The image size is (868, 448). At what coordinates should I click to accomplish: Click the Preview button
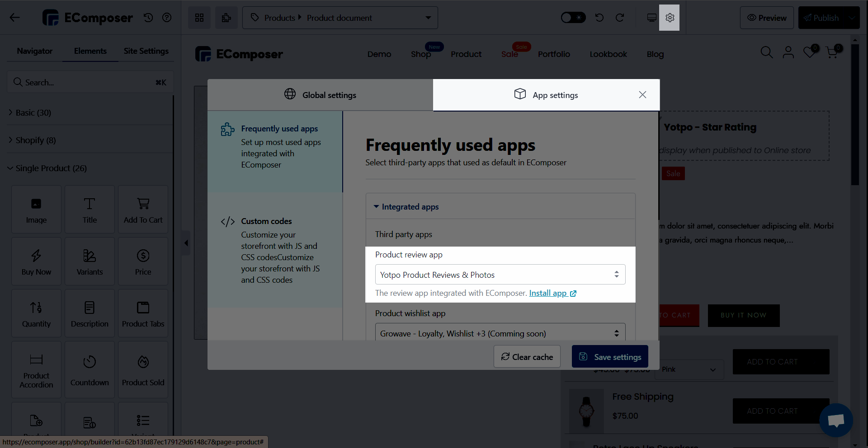point(767,18)
